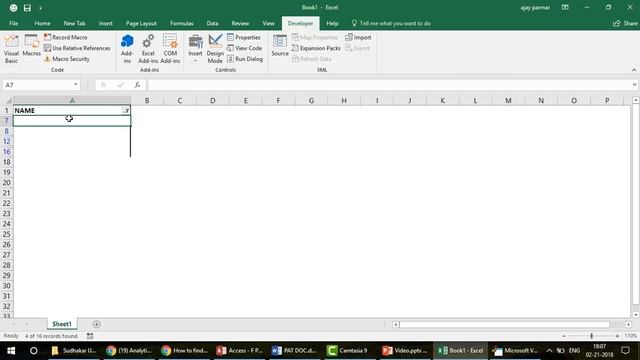This screenshot has width=640, height=360.
Task: Select row 20 header
Action: click(x=7, y=183)
